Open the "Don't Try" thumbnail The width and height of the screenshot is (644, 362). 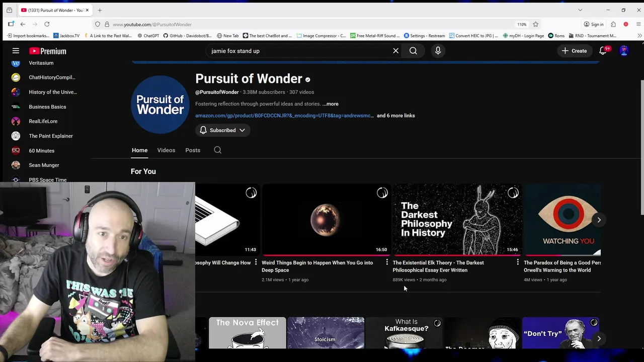coord(560,333)
